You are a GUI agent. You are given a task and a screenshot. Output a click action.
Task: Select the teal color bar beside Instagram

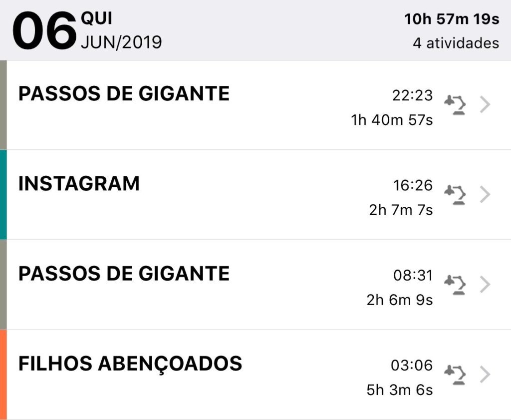pos(3,195)
